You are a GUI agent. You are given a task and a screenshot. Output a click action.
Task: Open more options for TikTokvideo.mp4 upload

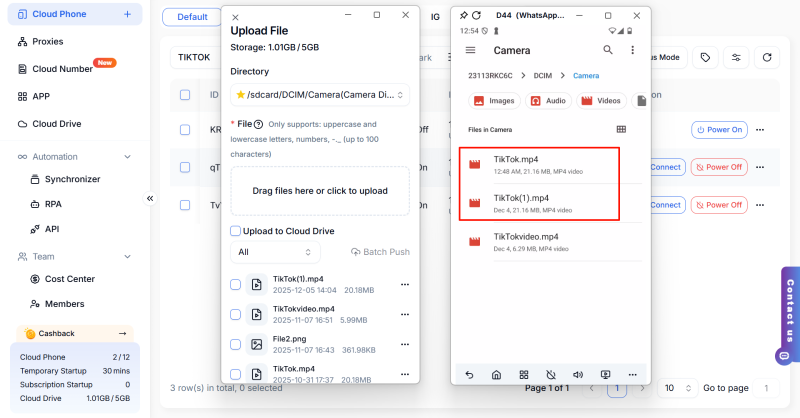click(x=405, y=315)
